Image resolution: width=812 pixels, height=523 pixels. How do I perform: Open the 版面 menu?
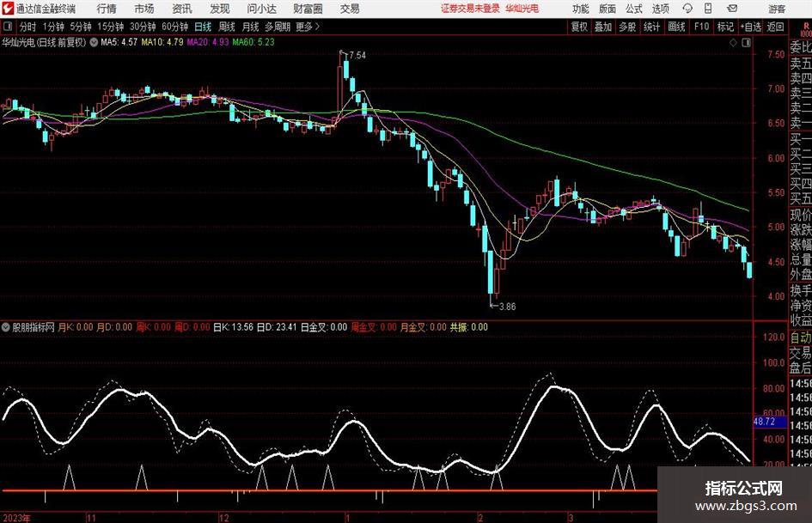(x=607, y=9)
